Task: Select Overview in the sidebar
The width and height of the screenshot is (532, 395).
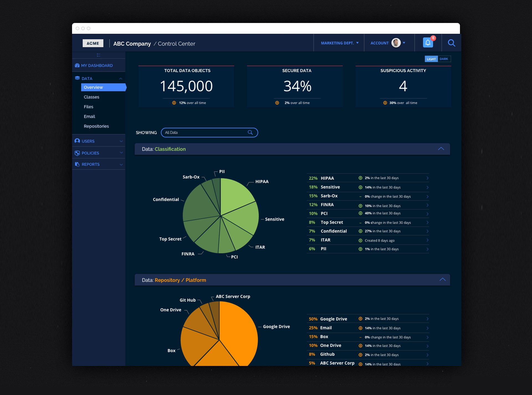Action: (x=103, y=87)
